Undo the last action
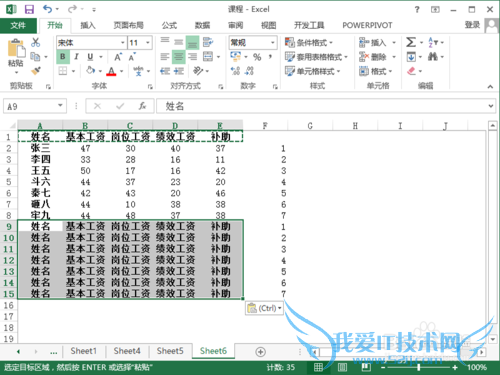The width and height of the screenshot is (500, 375). click(48, 9)
